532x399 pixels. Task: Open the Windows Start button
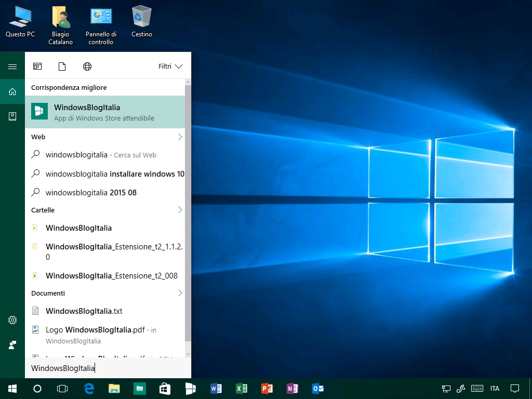12,389
